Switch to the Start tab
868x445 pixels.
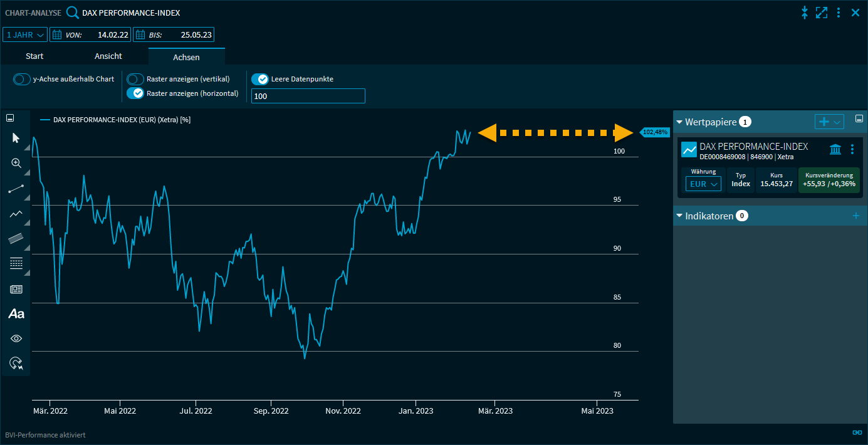point(34,56)
